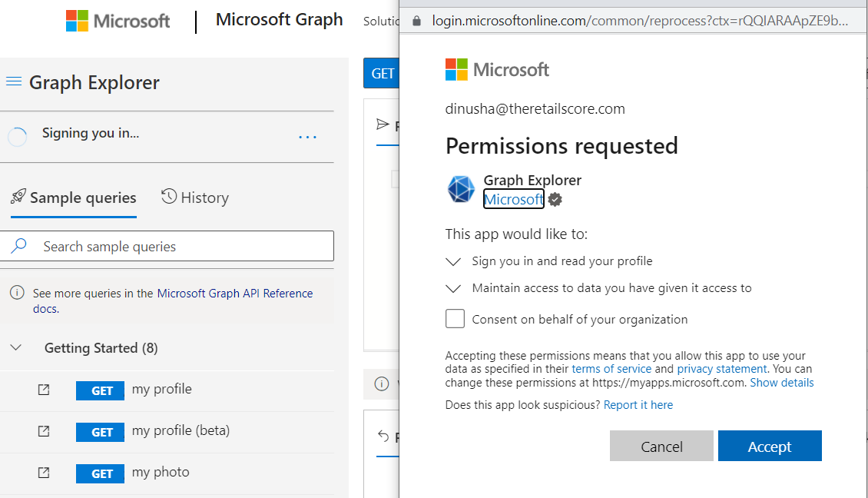Click the Graph Explorer app icon in dialog
Viewport: 868px width, 498px height.
pyautogui.click(x=461, y=189)
